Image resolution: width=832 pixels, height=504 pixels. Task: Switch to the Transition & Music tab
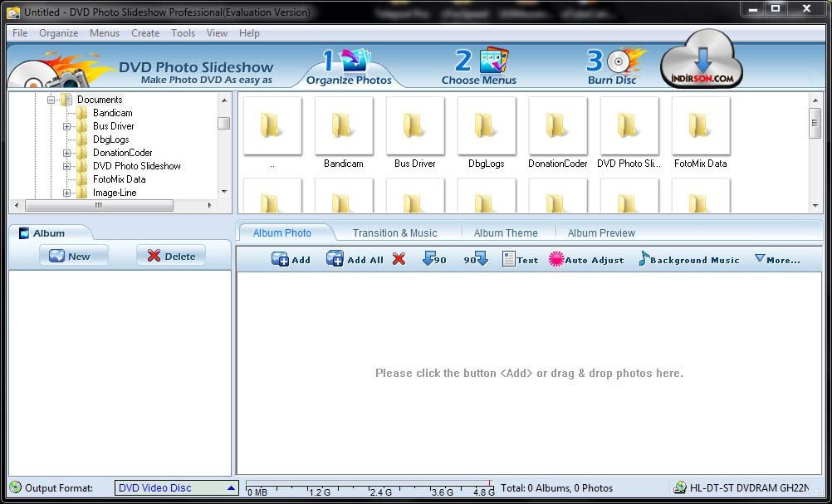coord(394,232)
